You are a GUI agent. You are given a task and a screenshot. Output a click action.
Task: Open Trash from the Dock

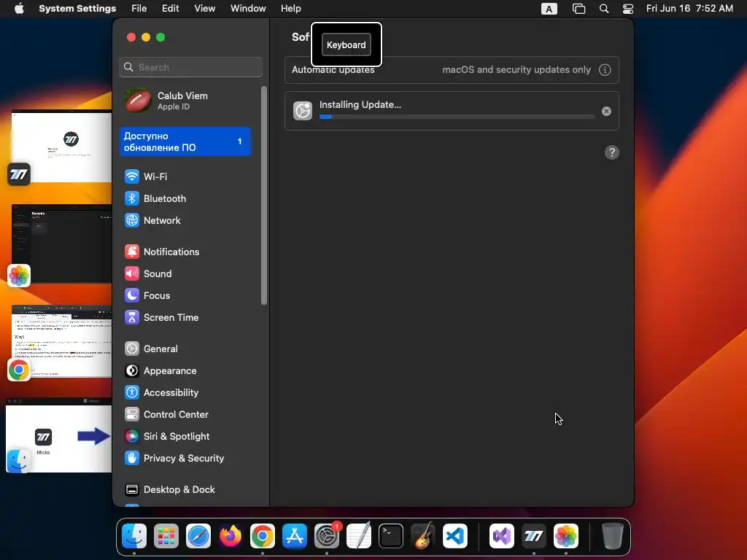(613, 536)
